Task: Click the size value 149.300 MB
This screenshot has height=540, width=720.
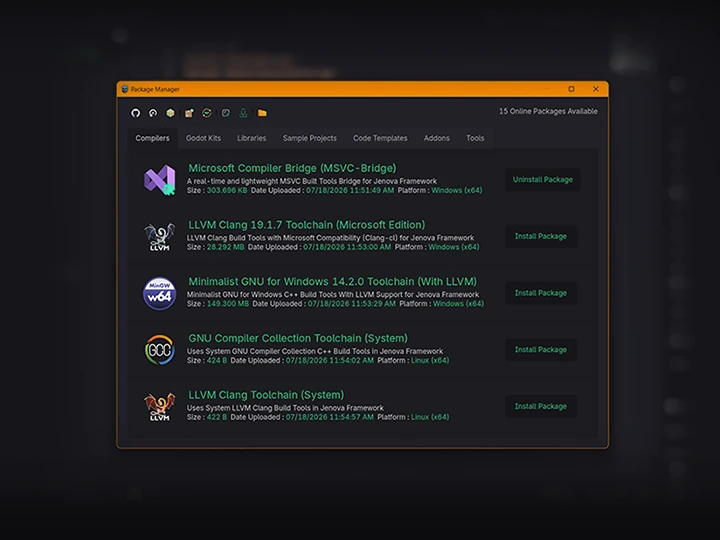Action: coord(228,304)
